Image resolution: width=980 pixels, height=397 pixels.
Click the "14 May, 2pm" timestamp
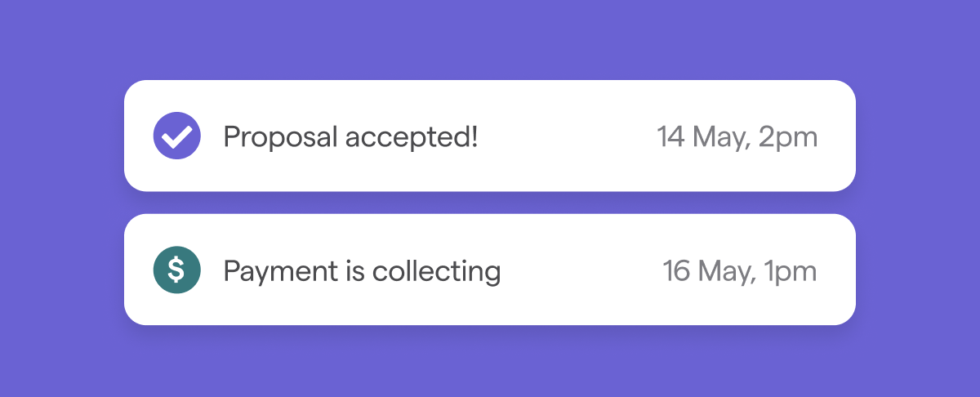coord(737,137)
